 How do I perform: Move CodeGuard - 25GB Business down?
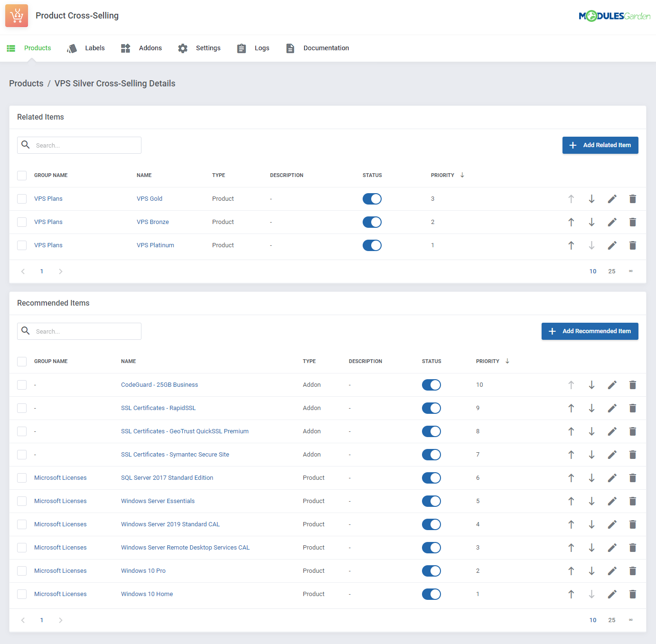592,385
